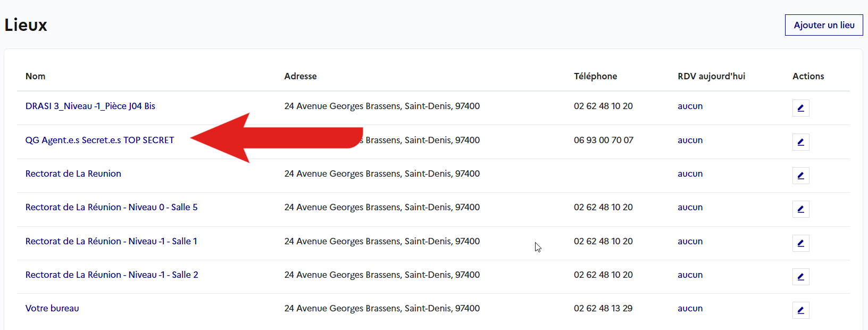Click aucun link in Votre bureau row

click(690, 308)
